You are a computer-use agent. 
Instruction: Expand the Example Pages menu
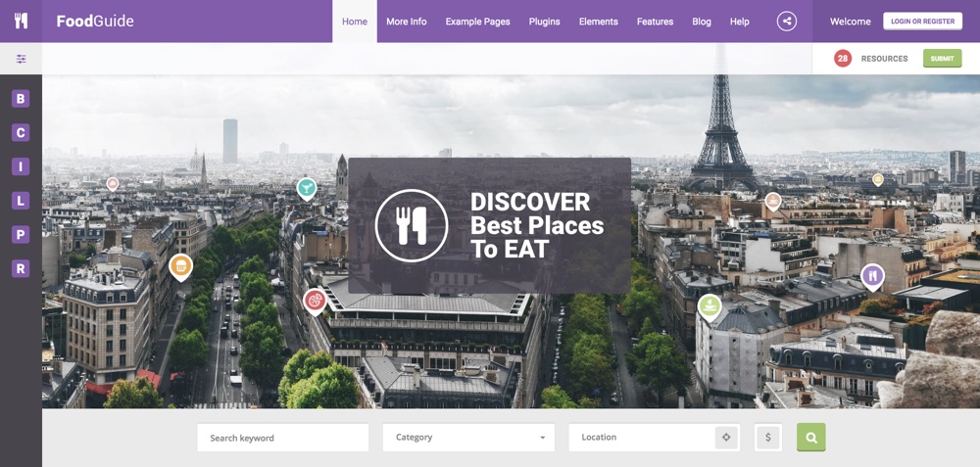pos(477,22)
